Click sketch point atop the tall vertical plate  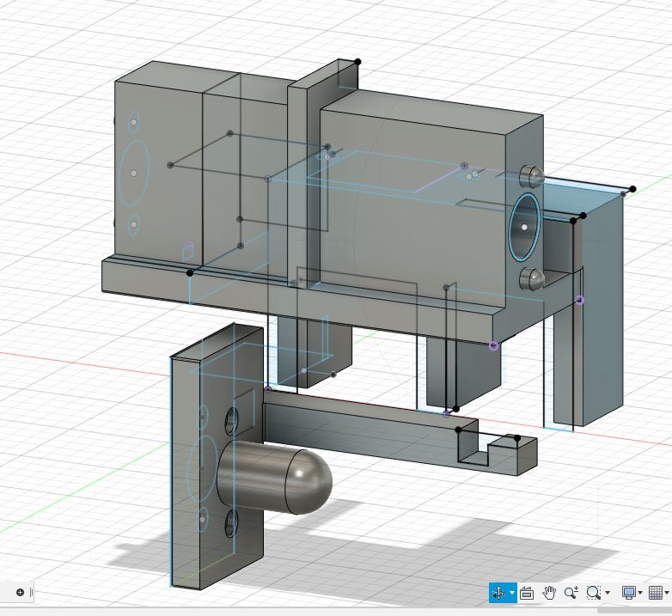pyautogui.click(x=357, y=61)
